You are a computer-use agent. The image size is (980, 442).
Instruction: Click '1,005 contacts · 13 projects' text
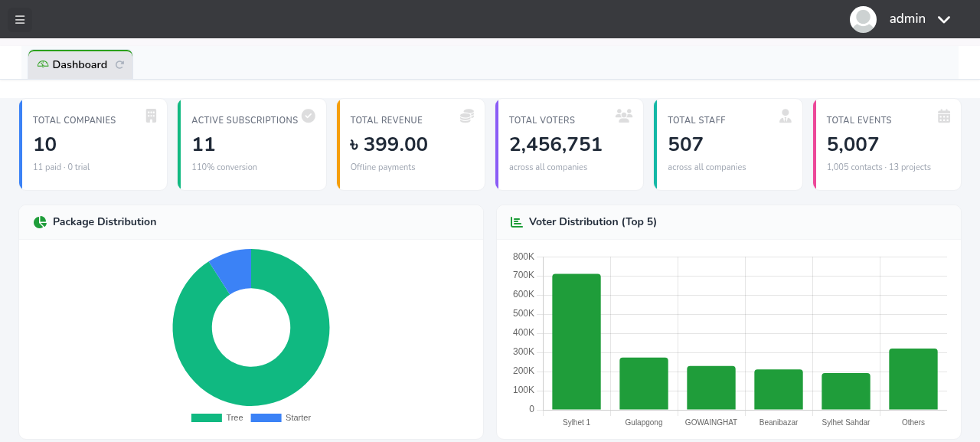click(x=879, y=167)
